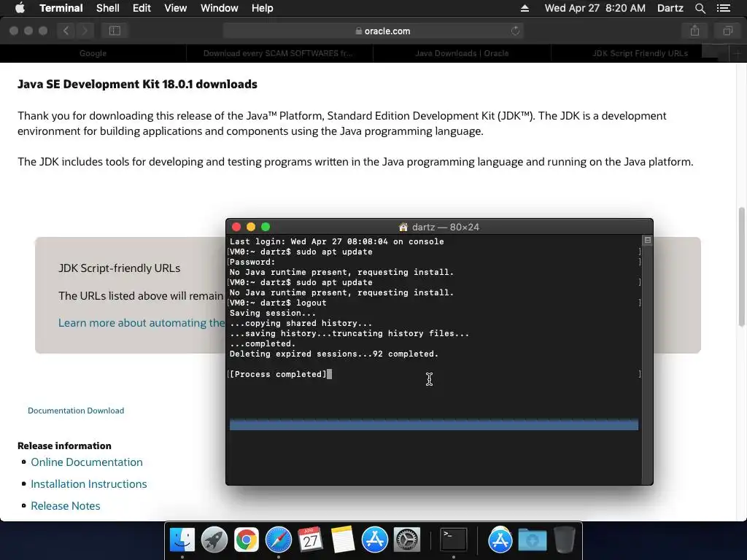Viewport: 747px width, 560px height.
Task: Click the oracle.com address bar
Action: 373,31
